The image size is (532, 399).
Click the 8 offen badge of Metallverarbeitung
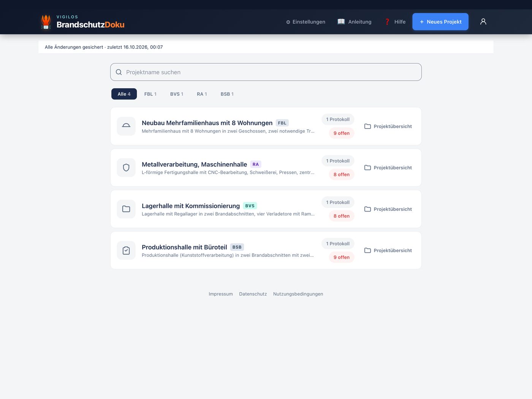(342, 175)
